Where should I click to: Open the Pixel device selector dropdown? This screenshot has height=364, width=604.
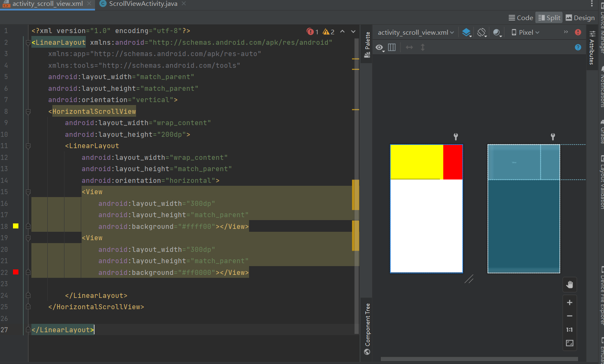coord(525,32)
